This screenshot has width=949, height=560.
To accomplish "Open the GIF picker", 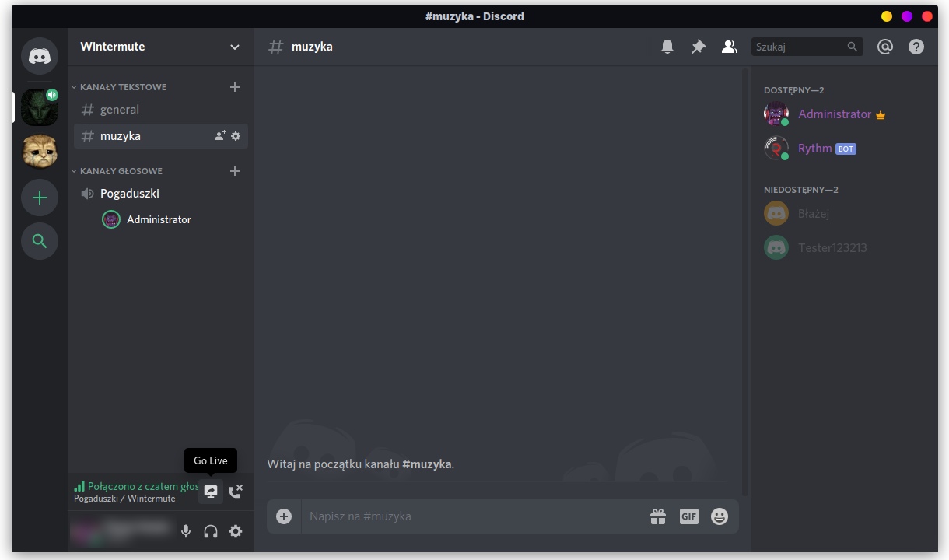I will 689,516.
